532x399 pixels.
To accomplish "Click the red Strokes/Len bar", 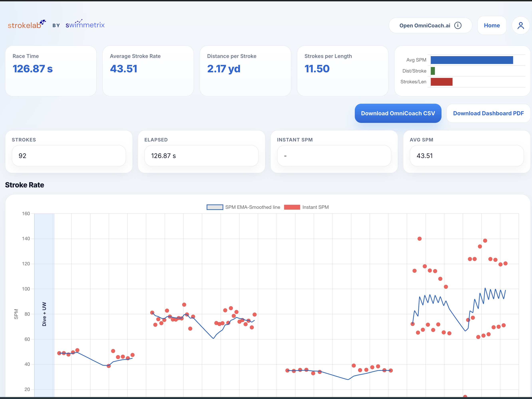I will tap(441, 82).
